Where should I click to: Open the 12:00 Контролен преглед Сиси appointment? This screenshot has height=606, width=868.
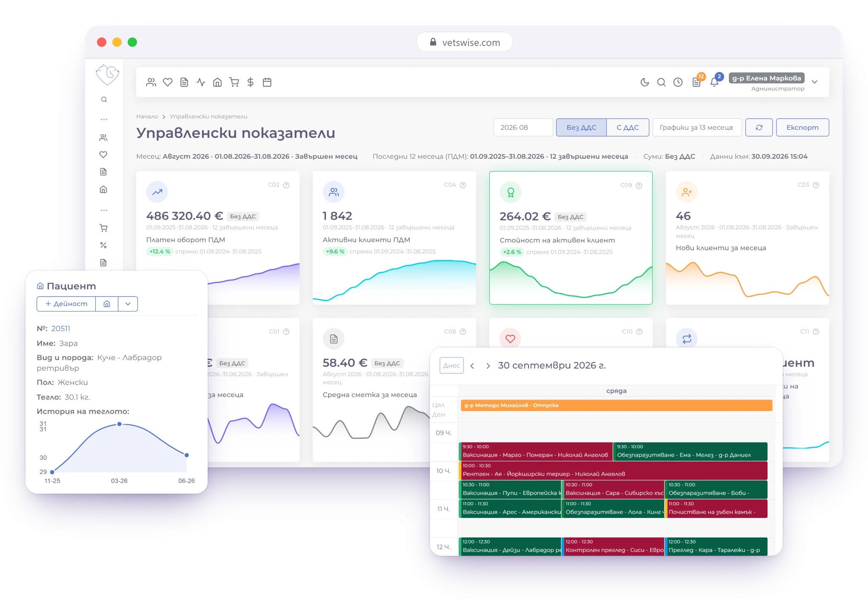(x=613, y=546)
